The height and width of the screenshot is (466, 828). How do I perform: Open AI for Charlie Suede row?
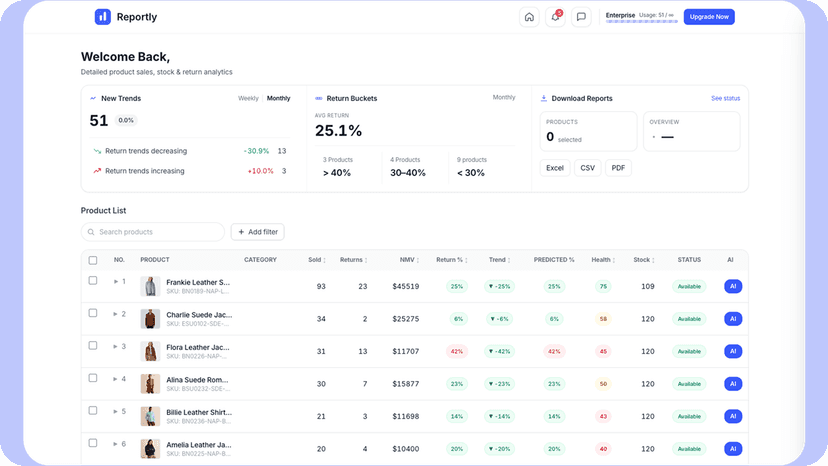click(x=733, y=319)
